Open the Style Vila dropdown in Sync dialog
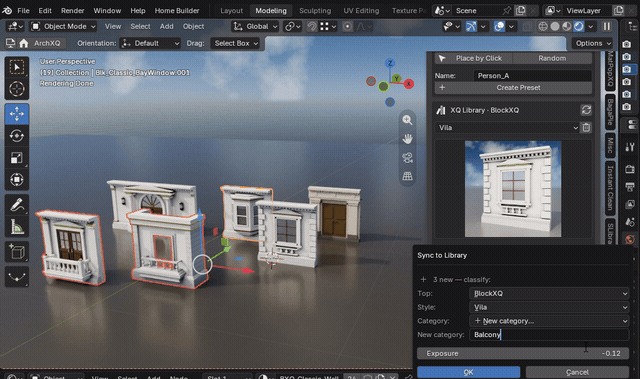This screenshot has height=379, width=640. coord(549,307)
